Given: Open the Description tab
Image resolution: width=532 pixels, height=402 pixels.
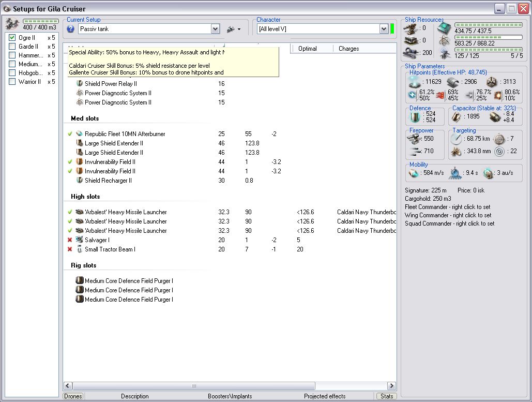Looking at the screenshot, I should click(x=135, y=396).
